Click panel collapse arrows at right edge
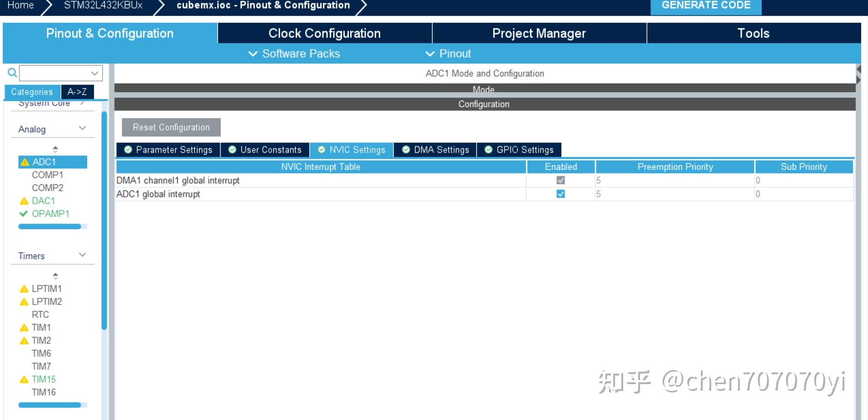The width and height of the screenshot is (868, 420). coord(858,75)
